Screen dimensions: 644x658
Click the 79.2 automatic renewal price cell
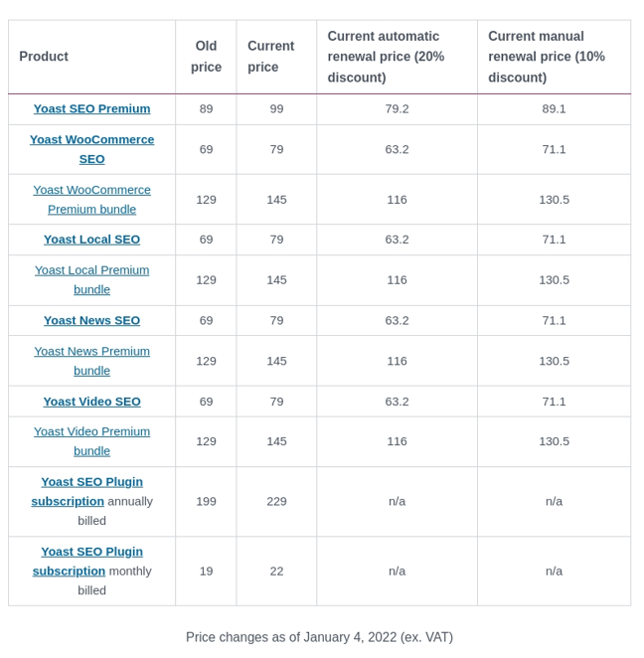[397, 108]
